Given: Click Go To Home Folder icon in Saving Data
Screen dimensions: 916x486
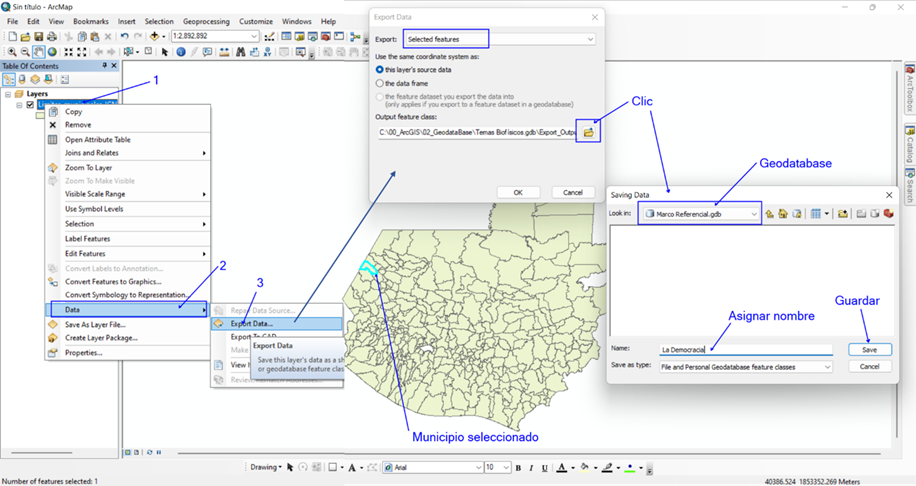Looking at the screenshot, I should tap(783, 214).
